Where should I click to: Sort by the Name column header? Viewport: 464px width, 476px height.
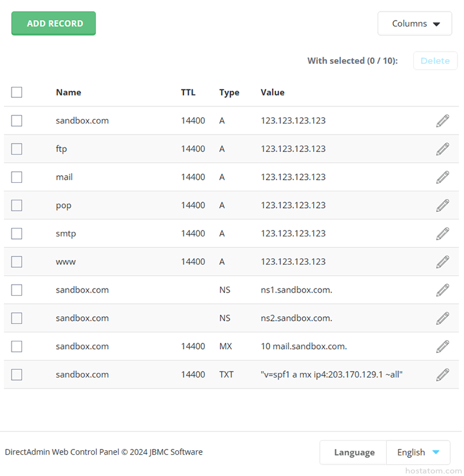68,92
